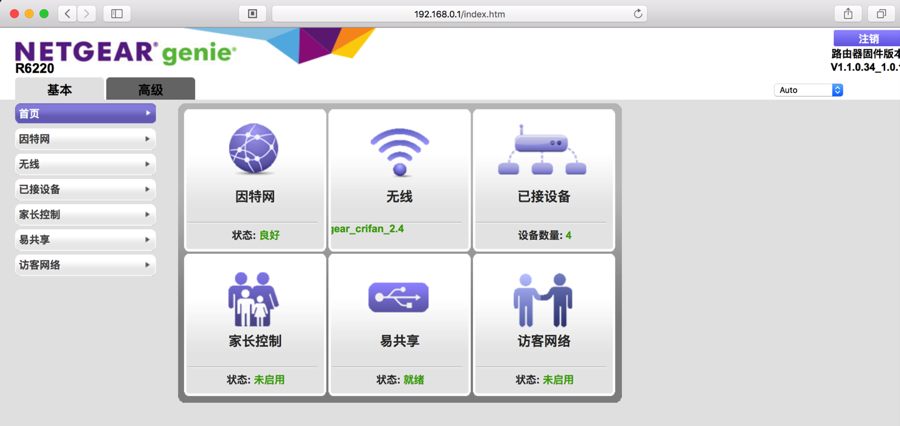Click the 设备数量: 4 device count
Image resolution: width=900 pixels, height=426 pixels.
[545, 235]
